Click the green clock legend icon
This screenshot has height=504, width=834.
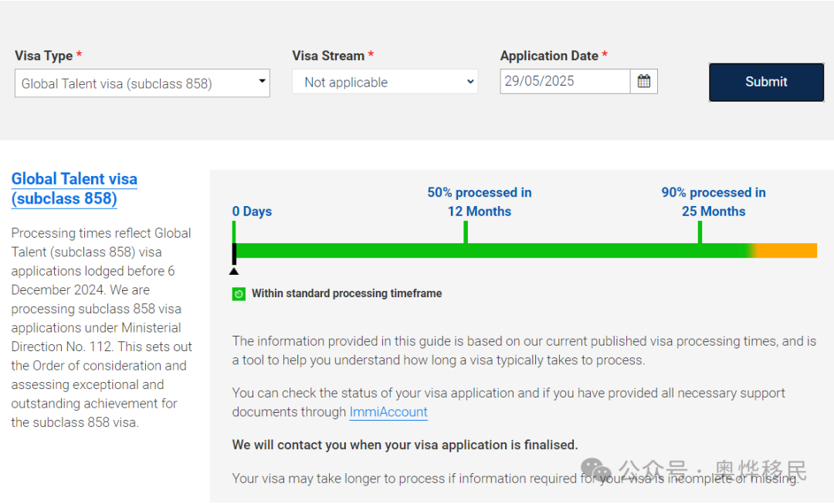click(239, 294)
